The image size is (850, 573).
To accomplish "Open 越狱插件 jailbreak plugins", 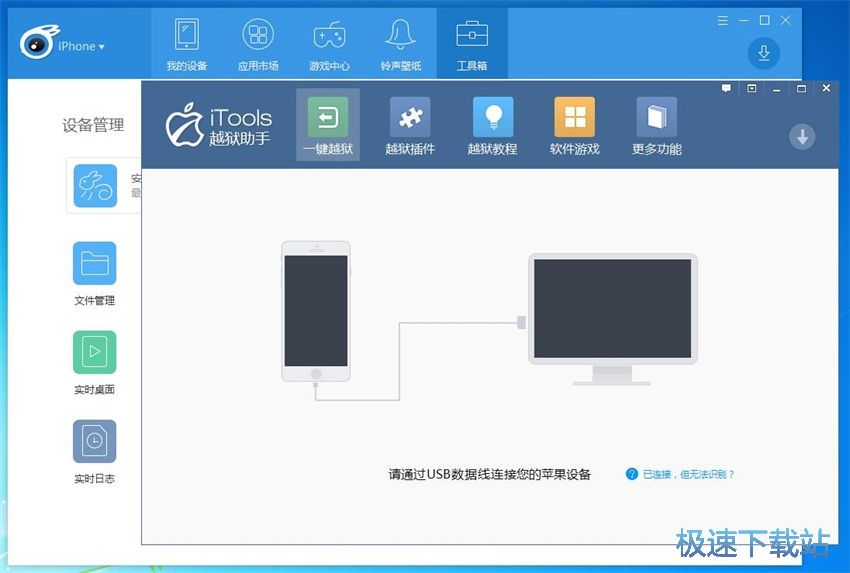I will click(x=410, y=126).
